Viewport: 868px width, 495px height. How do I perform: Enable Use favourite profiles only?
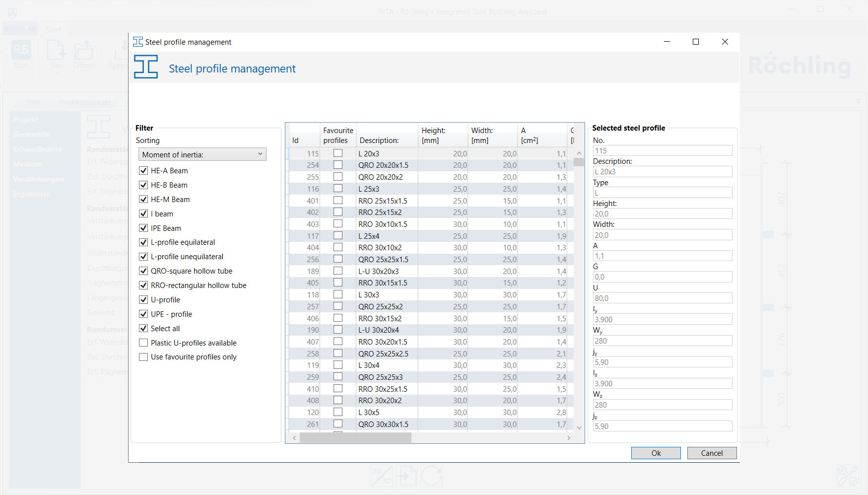pyautogui.click(x=143, y=357)
